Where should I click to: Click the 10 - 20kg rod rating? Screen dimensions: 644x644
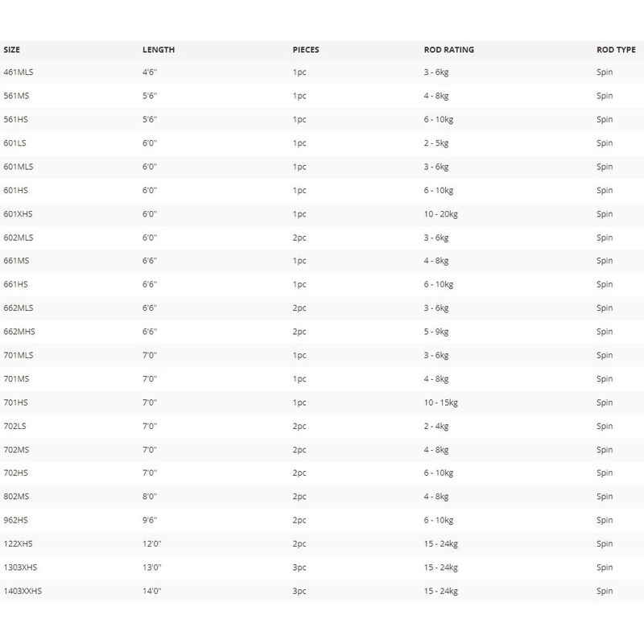coord(440,214)
